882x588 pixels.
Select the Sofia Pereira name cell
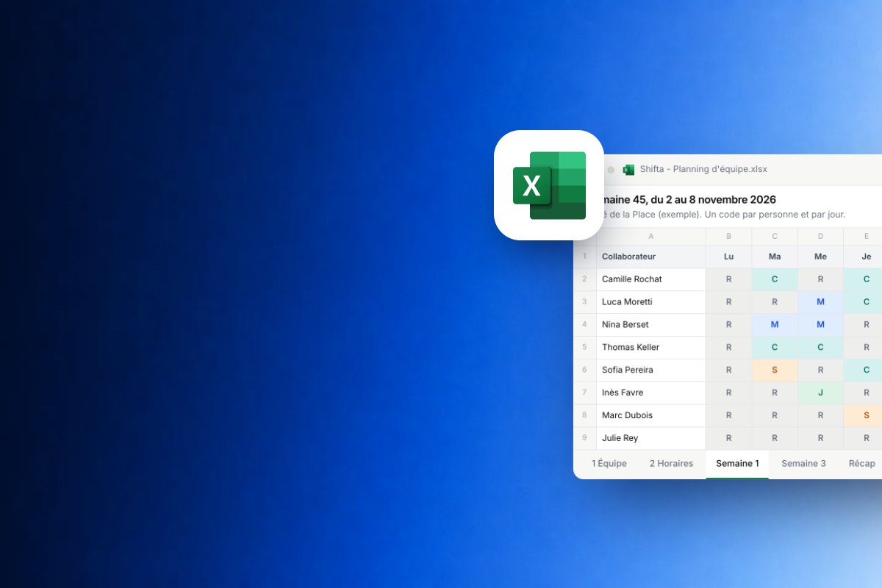tap(651, 370)
